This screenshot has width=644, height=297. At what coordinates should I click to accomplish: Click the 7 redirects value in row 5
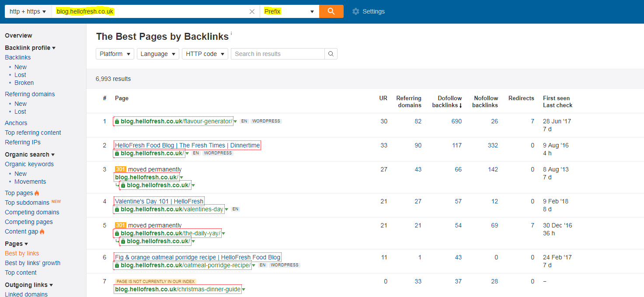tap(533, 225)
